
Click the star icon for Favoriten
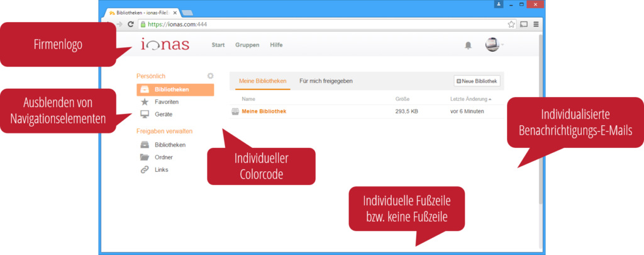coord(145,101)
